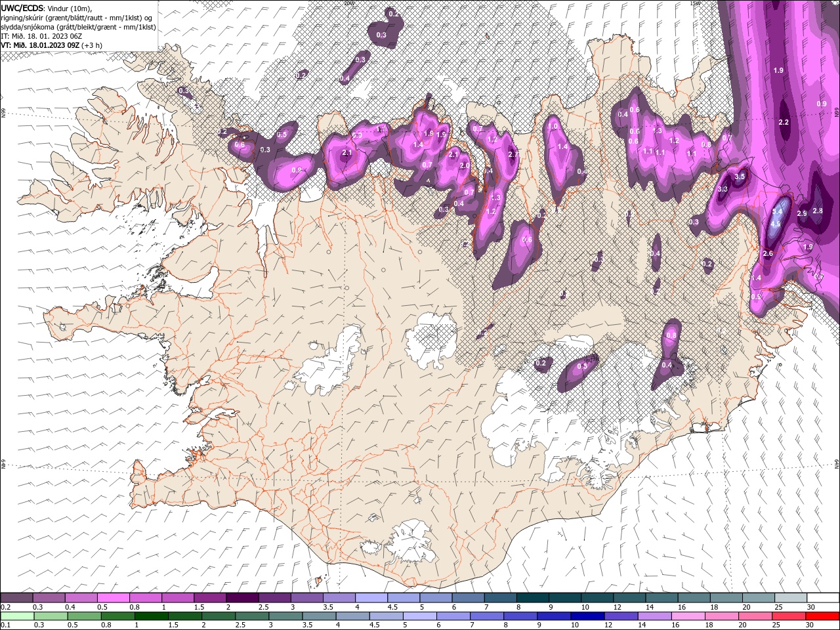Image resolution: width=840 pixels, height=630 pixels.
Task: Select the light grey swatch labeled 25 in upper legend
Action: (790, 597)
